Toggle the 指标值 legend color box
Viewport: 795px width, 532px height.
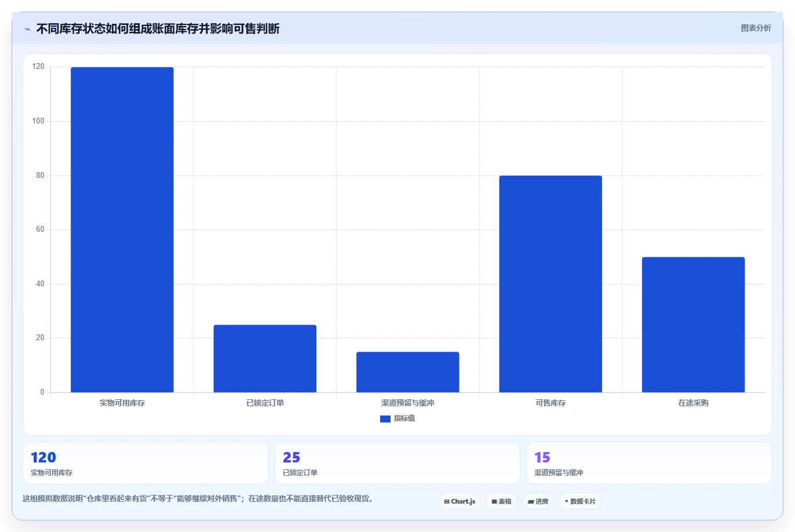tap(385, 418)
